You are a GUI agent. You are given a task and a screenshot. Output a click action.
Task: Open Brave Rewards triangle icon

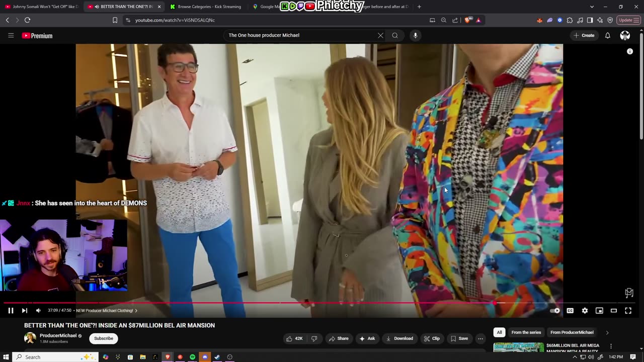click(478, 20)
